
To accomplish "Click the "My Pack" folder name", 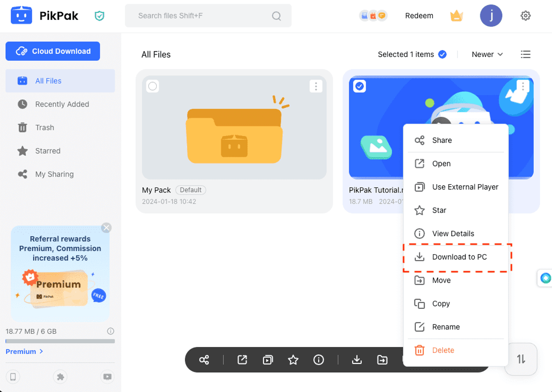I will [x=156, y=190].
